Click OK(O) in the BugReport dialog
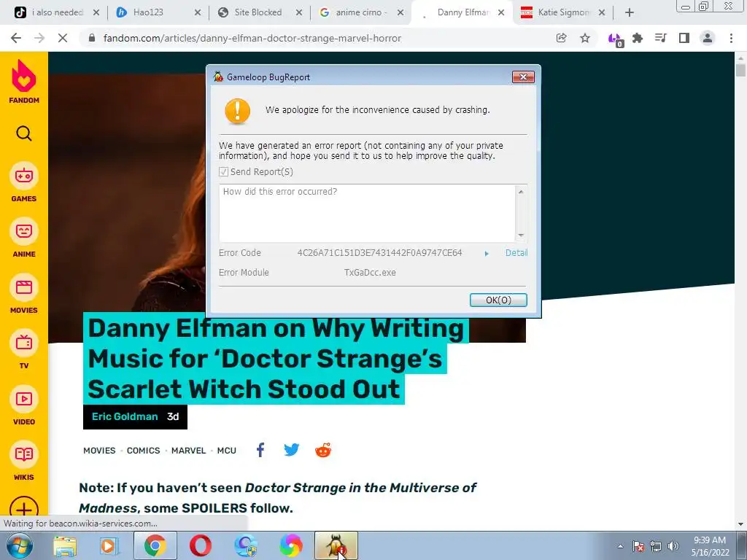747x560 pixels. [x=498, y=300]
